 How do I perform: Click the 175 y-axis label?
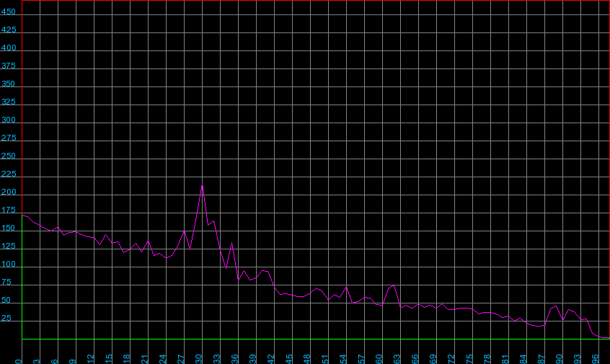(x=8, y=210)
